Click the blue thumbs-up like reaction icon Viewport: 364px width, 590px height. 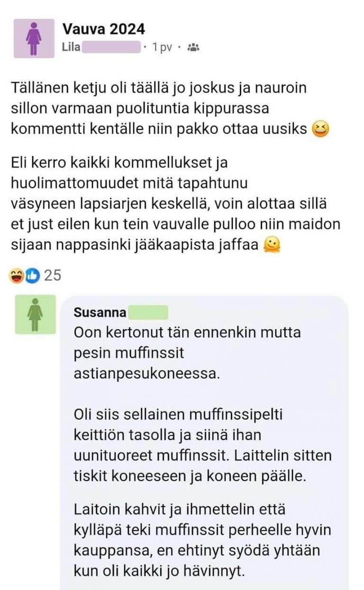[31, 275]
